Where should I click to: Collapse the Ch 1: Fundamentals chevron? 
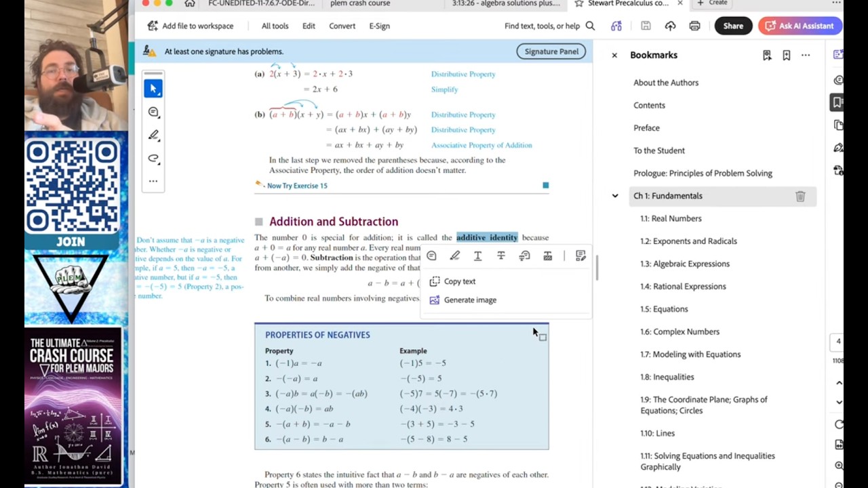(x=615, y=196)
